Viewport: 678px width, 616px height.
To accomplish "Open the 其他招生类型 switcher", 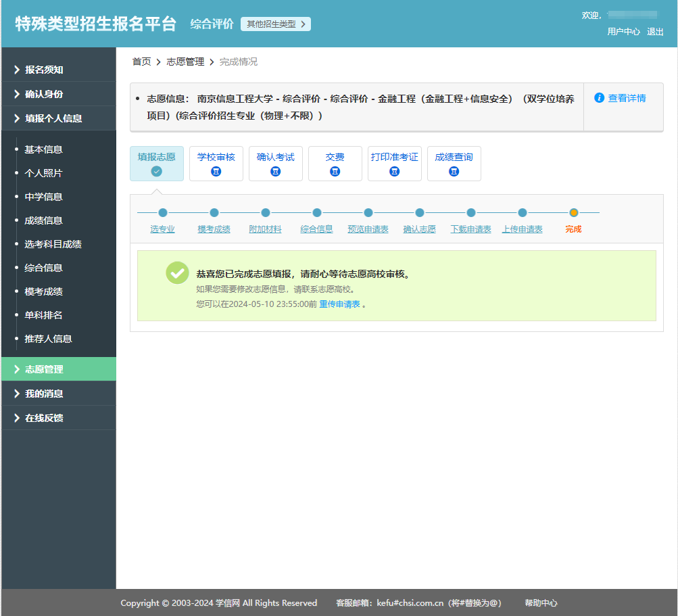I will pyautogui.click(x=276, y=24).
